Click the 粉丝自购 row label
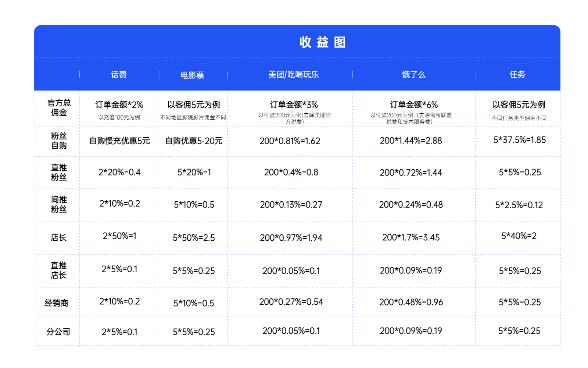The image size is (588, 368). [59, 141]
